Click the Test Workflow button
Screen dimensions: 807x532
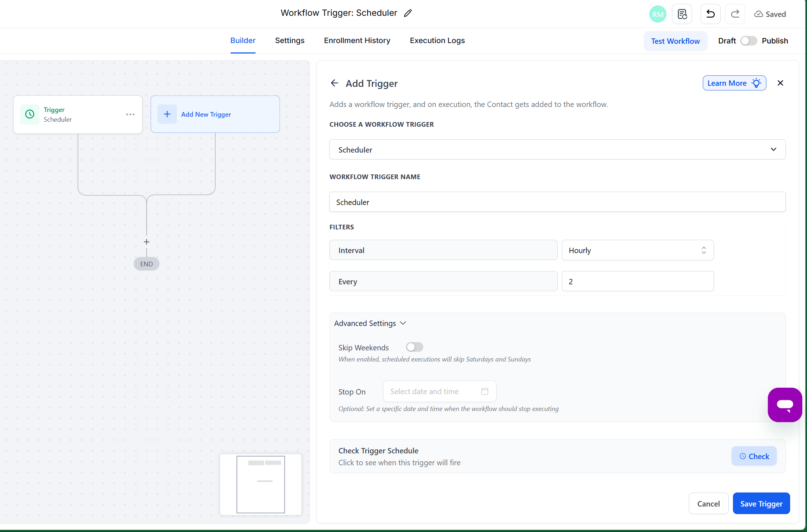tap(675, 41)
